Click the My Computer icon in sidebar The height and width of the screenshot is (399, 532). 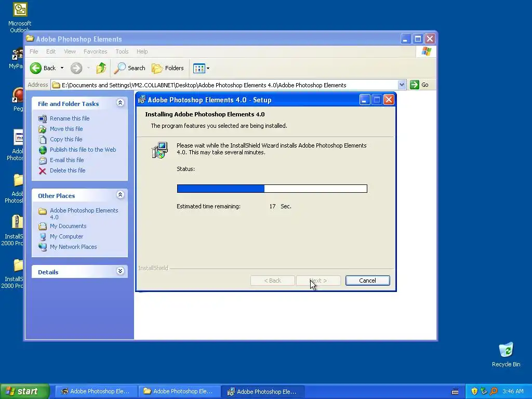43,236
